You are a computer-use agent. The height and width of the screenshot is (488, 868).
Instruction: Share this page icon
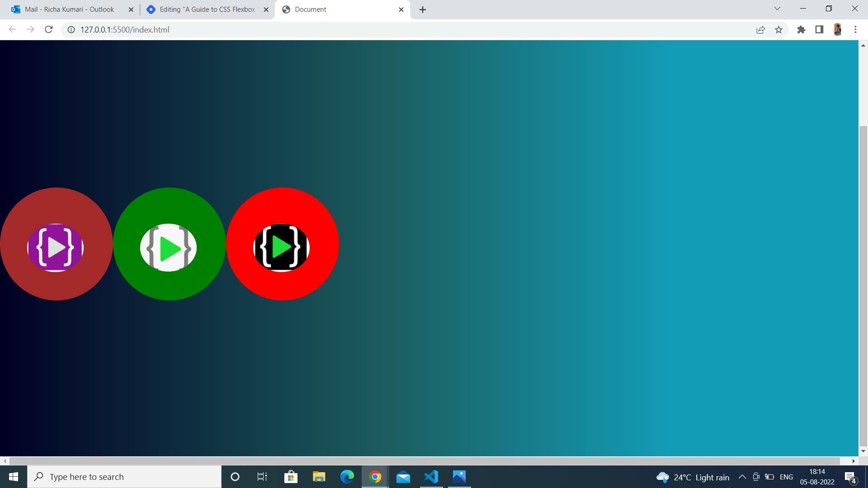click(760, 30)
